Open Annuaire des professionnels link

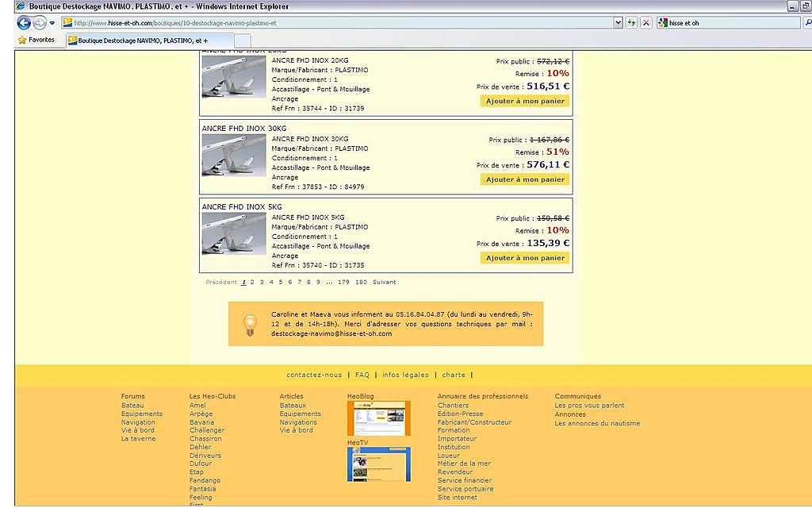(483, 397)
